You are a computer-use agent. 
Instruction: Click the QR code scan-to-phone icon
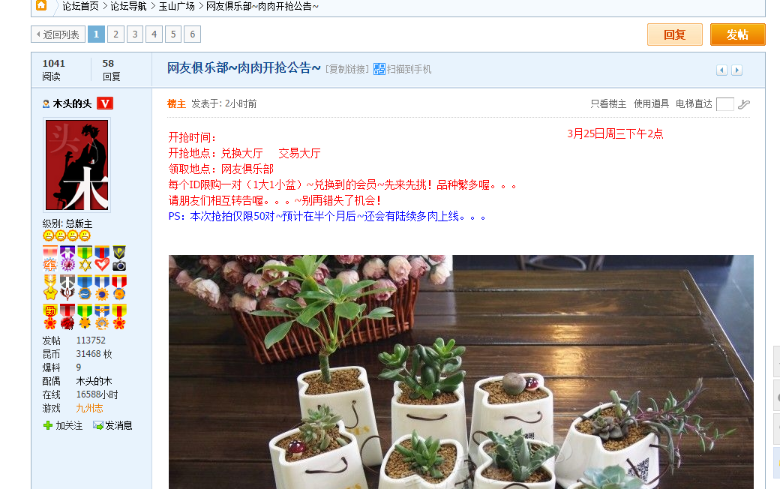pos(379,69)
